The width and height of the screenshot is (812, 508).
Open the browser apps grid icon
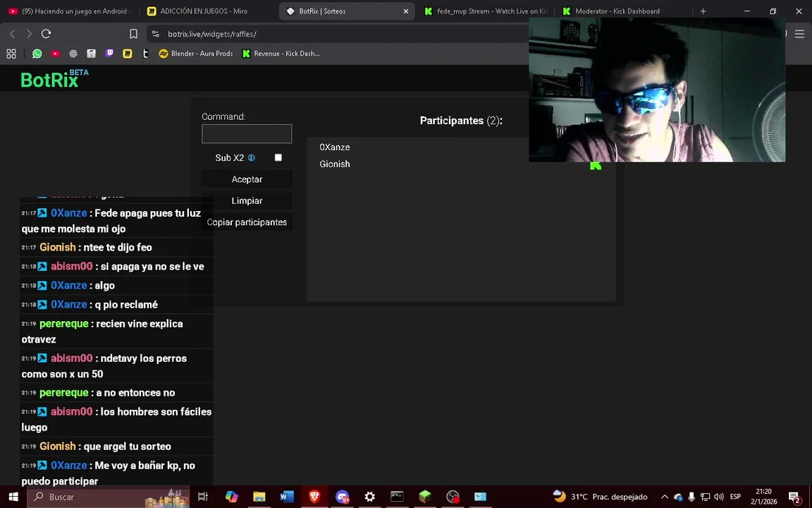(x=11, y=54)
